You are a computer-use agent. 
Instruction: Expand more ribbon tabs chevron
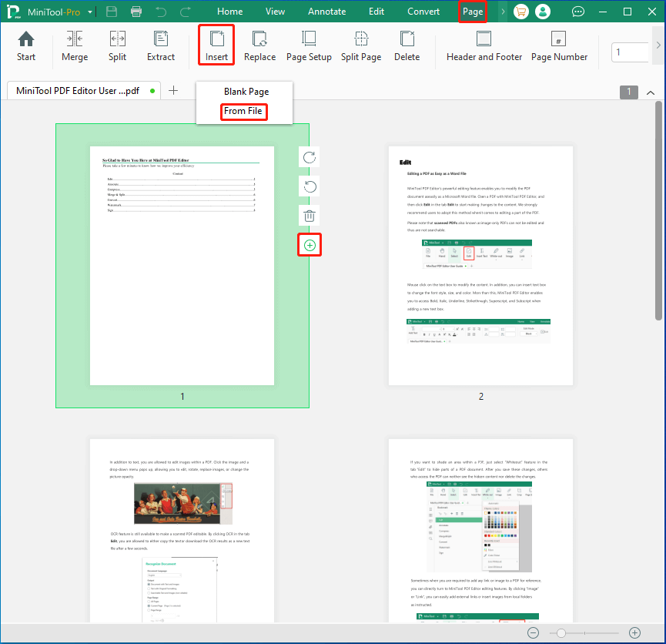pos(503,12)
